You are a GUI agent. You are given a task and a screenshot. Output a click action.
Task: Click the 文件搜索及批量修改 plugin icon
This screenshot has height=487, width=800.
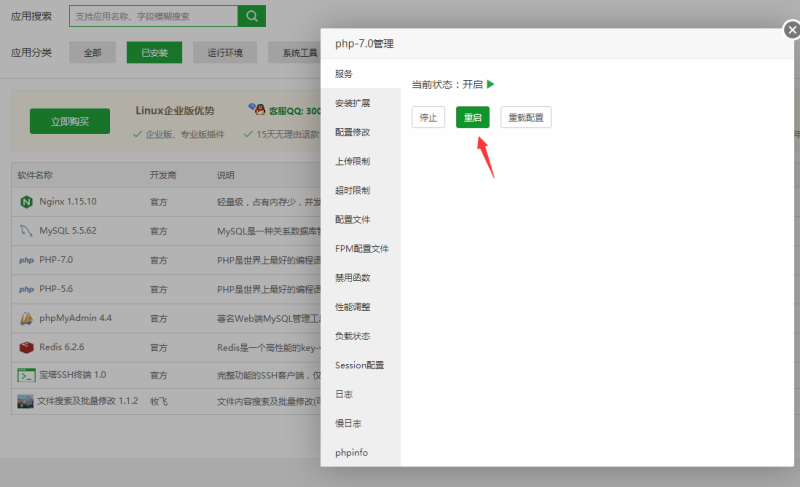pyautogui.click(x=26, y=401)
